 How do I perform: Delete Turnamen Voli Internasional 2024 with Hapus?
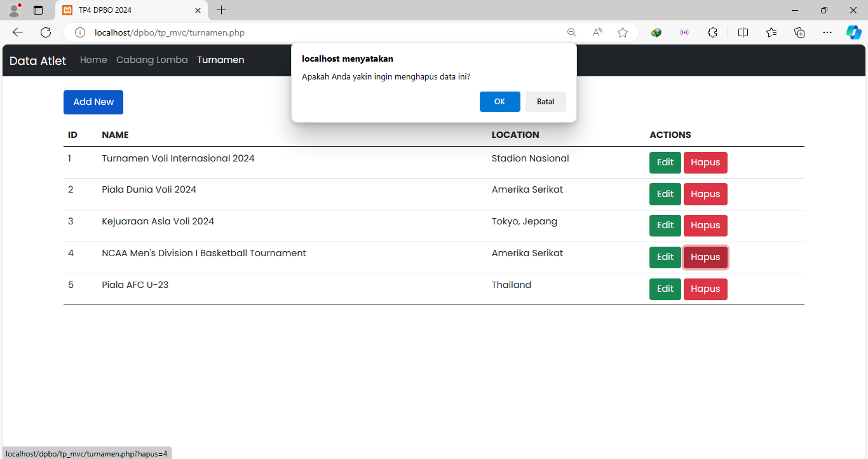tap(705, 163)
